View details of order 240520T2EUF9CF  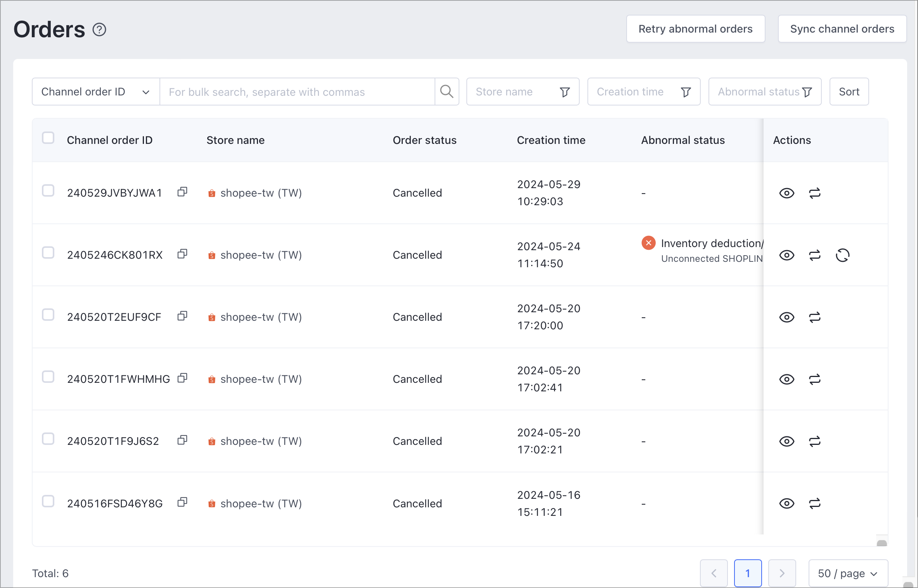(x=787, y=317)
